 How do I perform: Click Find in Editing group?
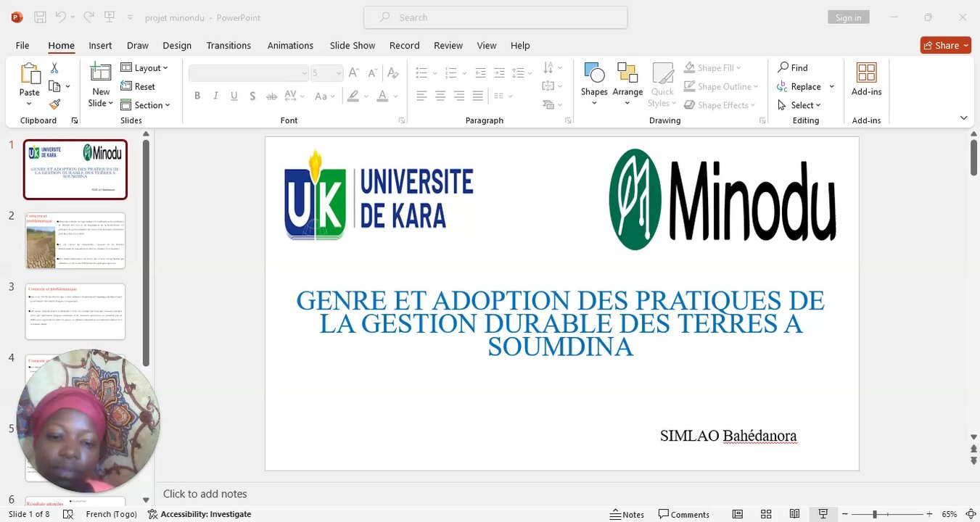coord(793,67)
